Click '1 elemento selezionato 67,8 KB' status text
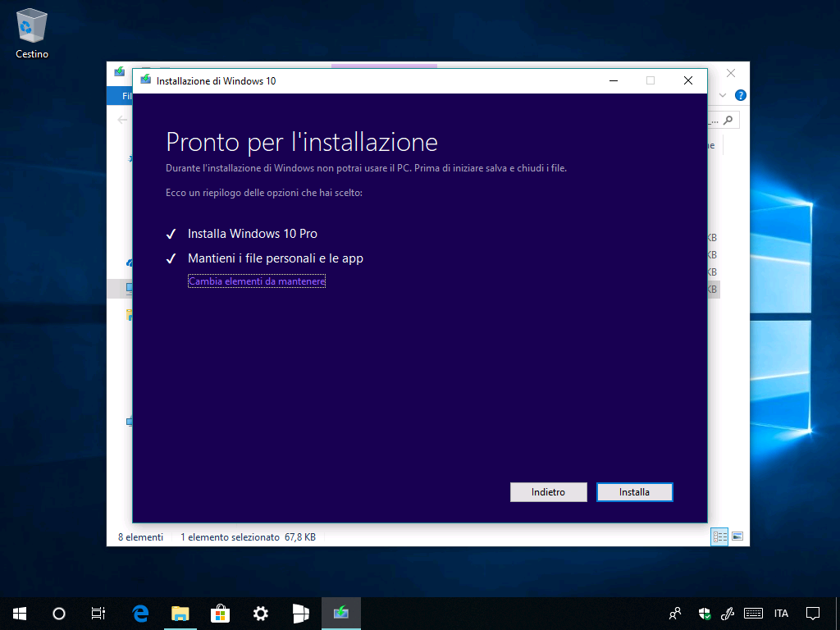 pyautogui.click(x=248, y=536)
